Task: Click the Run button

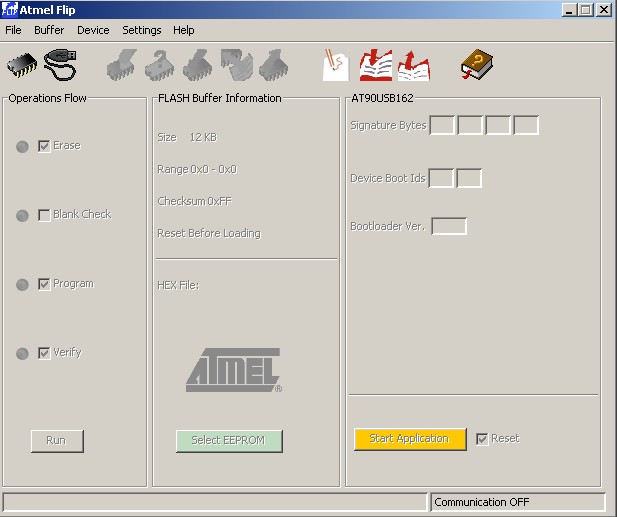Action: point(57,441)
